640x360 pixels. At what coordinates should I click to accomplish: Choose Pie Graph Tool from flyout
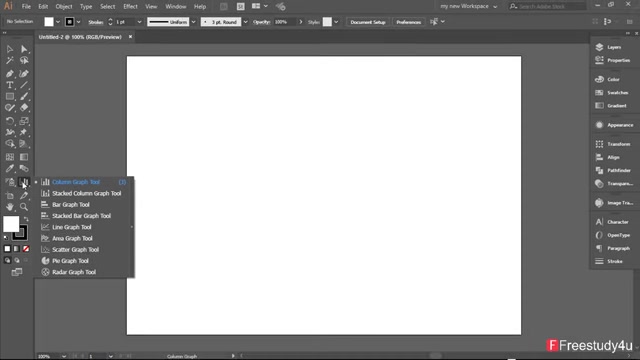70,261
